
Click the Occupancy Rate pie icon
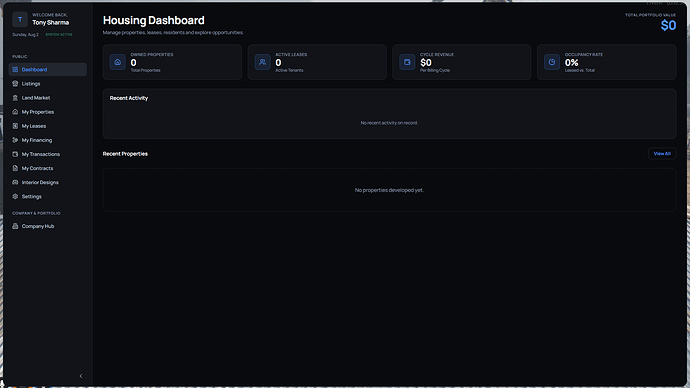pyautogui.click(x=552, y=62)
